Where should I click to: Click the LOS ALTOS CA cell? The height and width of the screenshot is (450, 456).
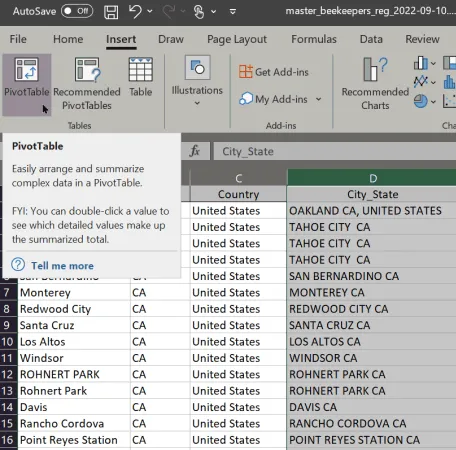(372, 342)
